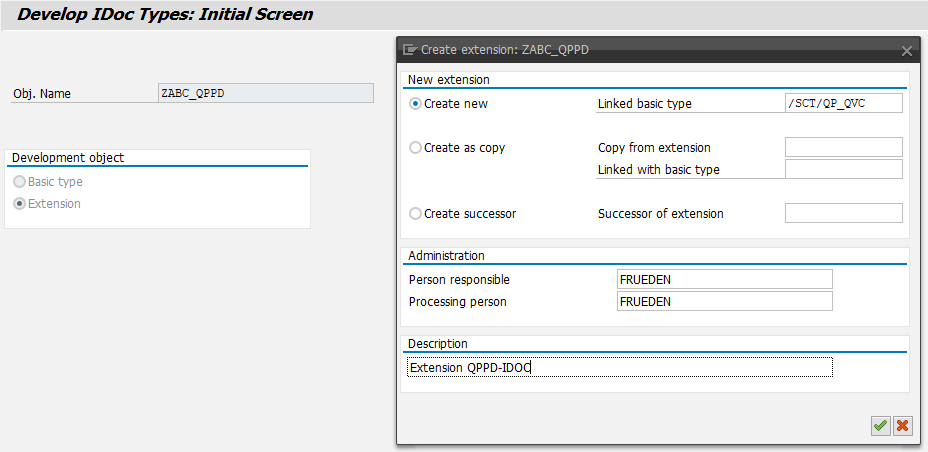The height and width of the screenshot is (452, 928).
Task: Select the Extension development object radio
Action: [x=20, y=204]
